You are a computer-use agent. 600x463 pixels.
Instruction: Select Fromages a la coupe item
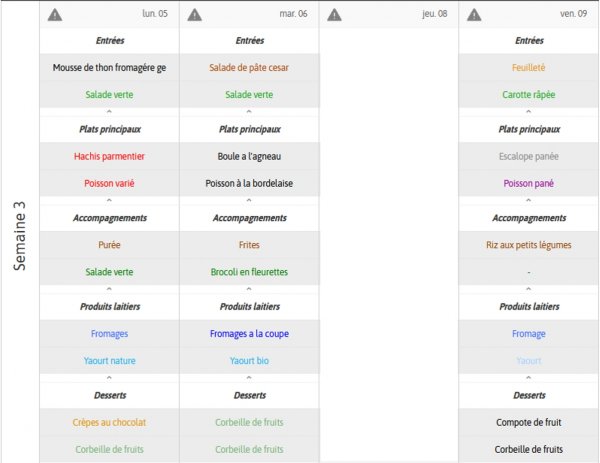[x=249, y=334]
